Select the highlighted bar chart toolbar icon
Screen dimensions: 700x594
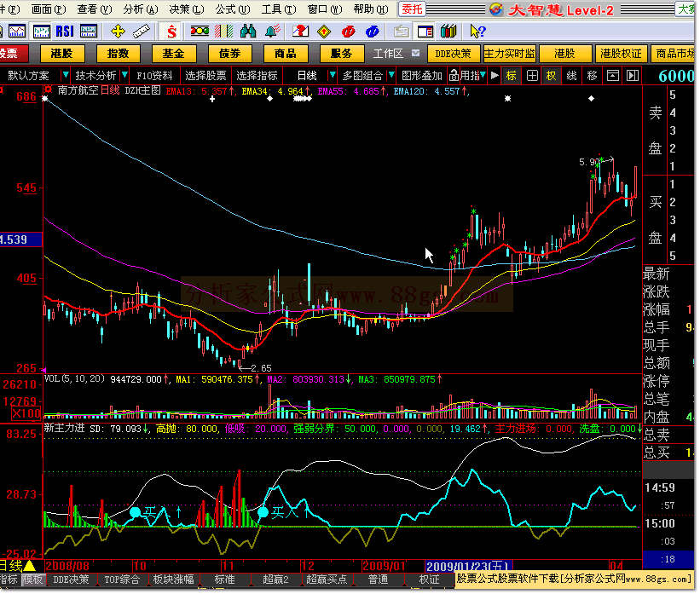[x=41, y=32]
